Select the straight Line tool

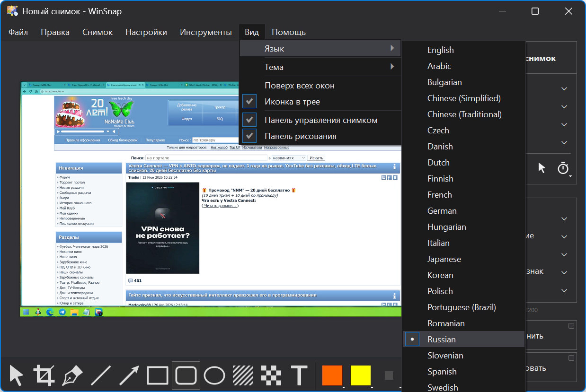coord(101,375)
